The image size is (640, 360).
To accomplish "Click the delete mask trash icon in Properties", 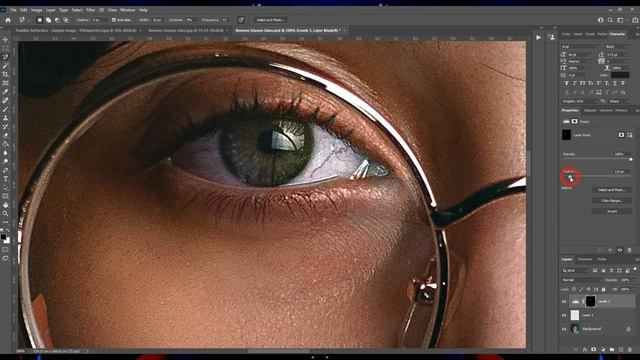I will tap(629, 250).
